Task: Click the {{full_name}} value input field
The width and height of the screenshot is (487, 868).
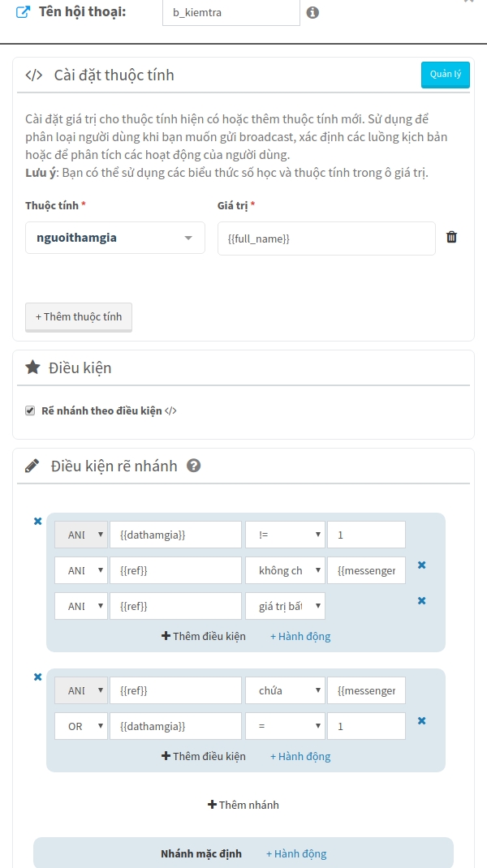Action: [x=326, y=238]
